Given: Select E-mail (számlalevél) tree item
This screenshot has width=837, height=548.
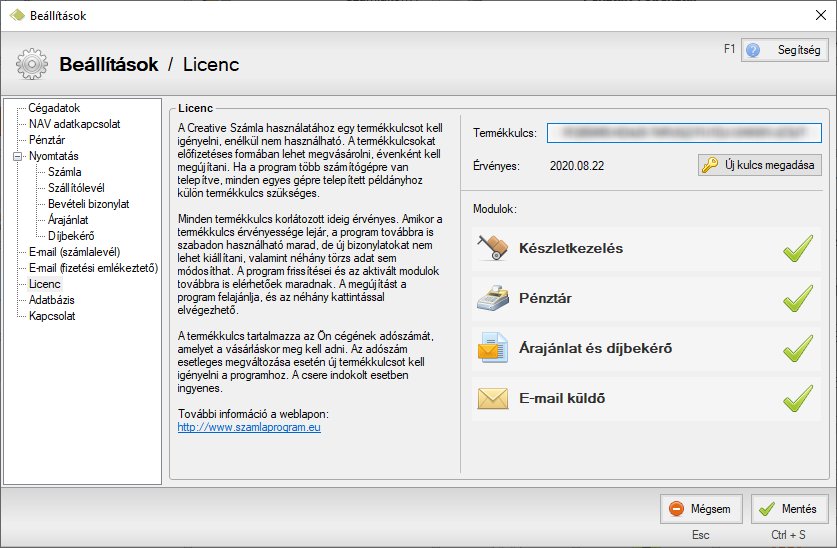Looking at the screenshot, I should point(74,252).
